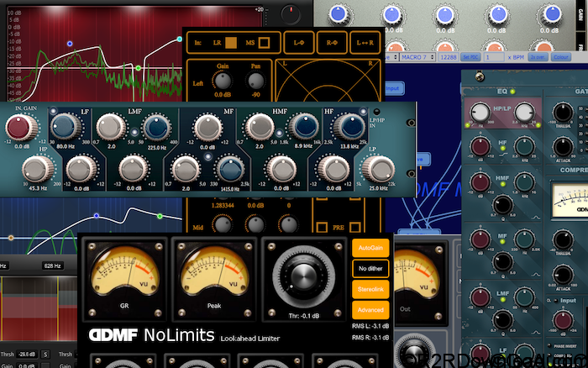Click the Left Gain knob in stereo tool
Image resolution: width=588 pixels, height=368 pixels.
(223, 81)
